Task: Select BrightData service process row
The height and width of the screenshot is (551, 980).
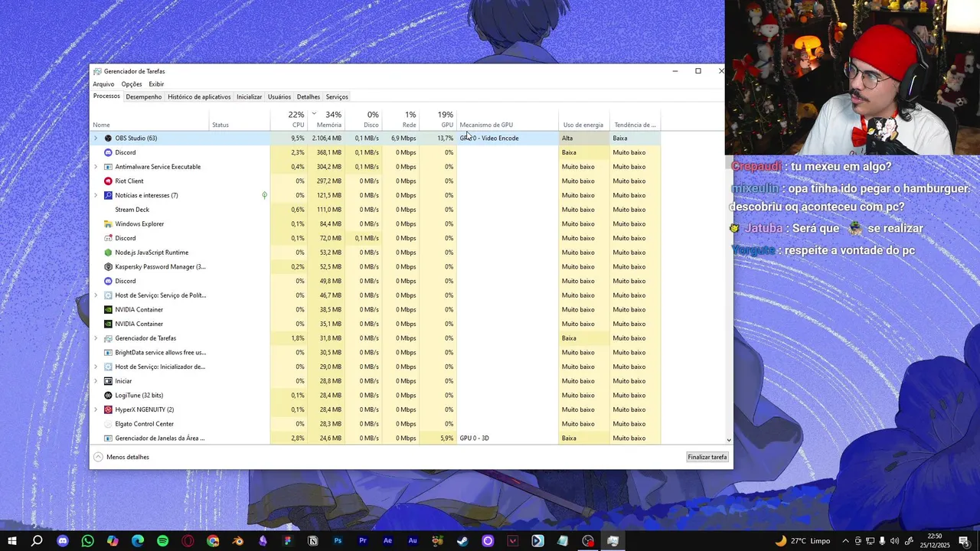Action: pyautogui.click(x=375, y=353)
